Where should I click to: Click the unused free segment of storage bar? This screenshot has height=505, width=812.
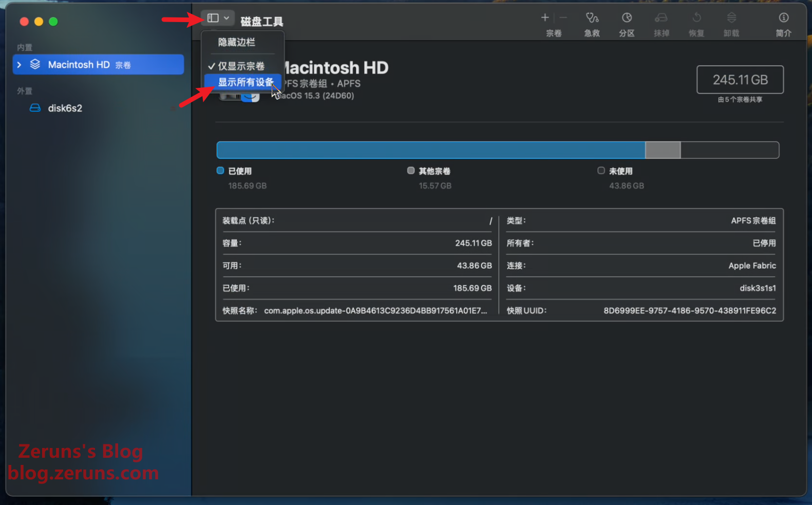pyautogui.click(x=730, y=150)
